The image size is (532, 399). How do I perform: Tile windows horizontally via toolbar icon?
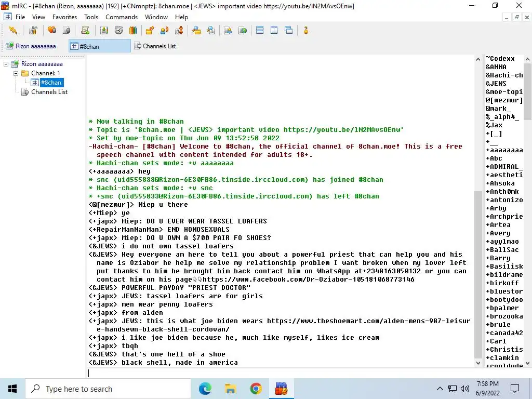(260, 31)
